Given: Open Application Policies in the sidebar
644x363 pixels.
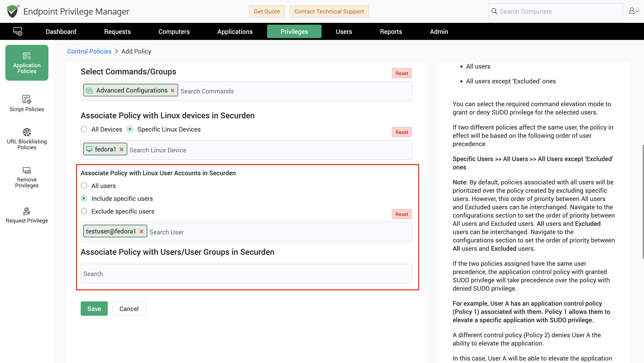Looking at the screenshot, I should [27, 63].
